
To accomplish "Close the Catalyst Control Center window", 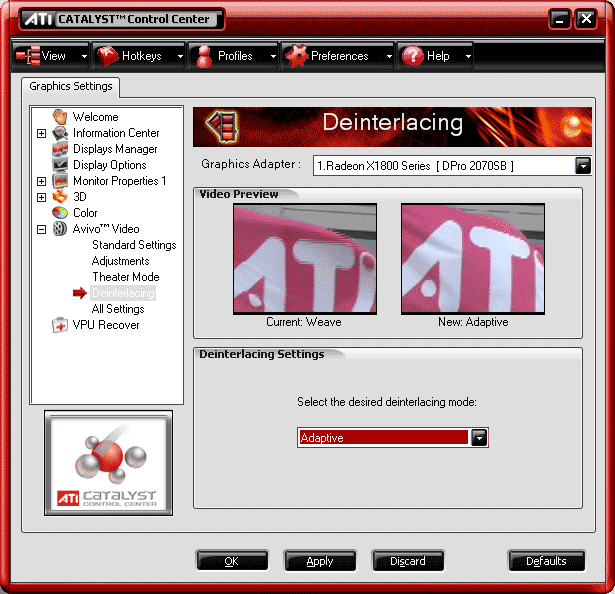I will pyautogui.click(x=586, y=19).
